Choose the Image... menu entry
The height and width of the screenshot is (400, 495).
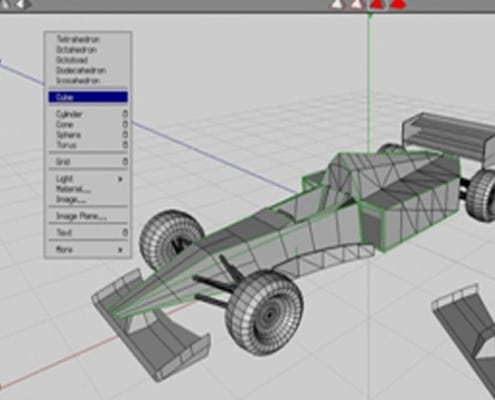click(x=88, y=199)
